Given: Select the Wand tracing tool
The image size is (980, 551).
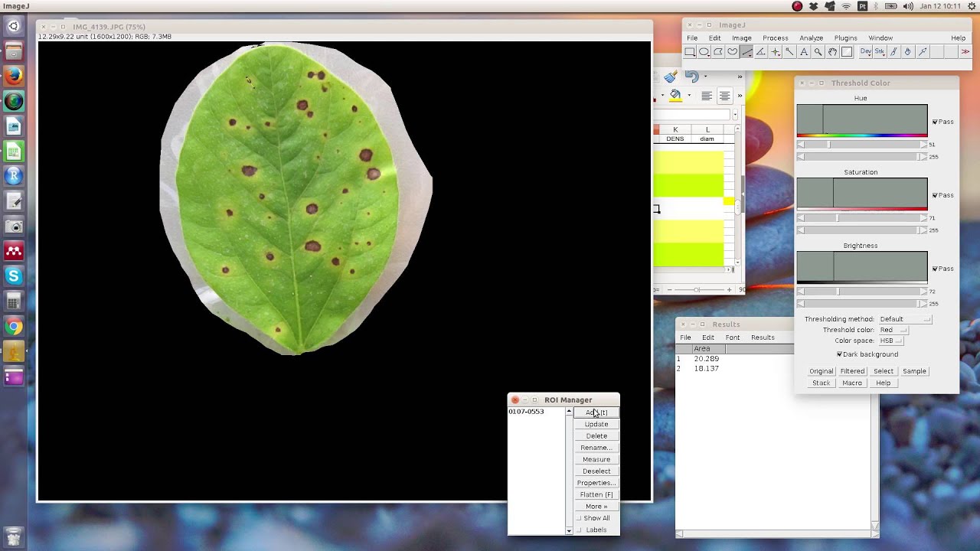Looking at the screenshot, I should 789,52.
